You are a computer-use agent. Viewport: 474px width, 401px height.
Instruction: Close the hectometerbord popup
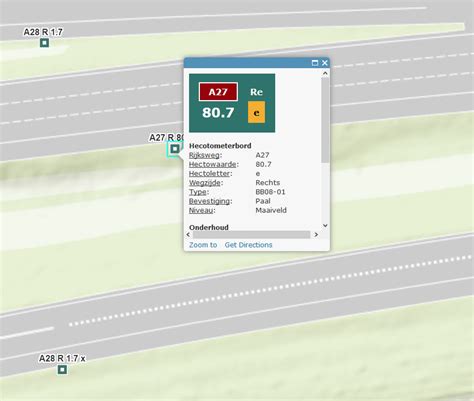click(325, 63)
